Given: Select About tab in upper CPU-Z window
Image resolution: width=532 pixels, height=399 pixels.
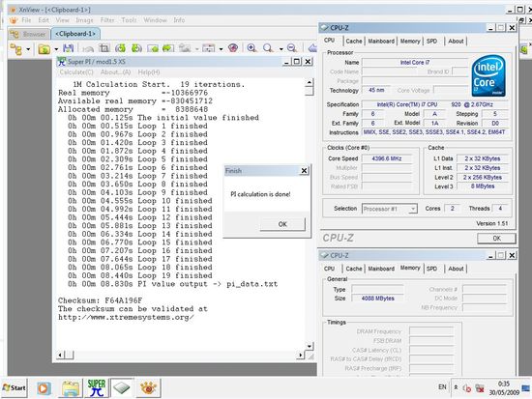Looking at the screenshot, I should tap(456, 41).
